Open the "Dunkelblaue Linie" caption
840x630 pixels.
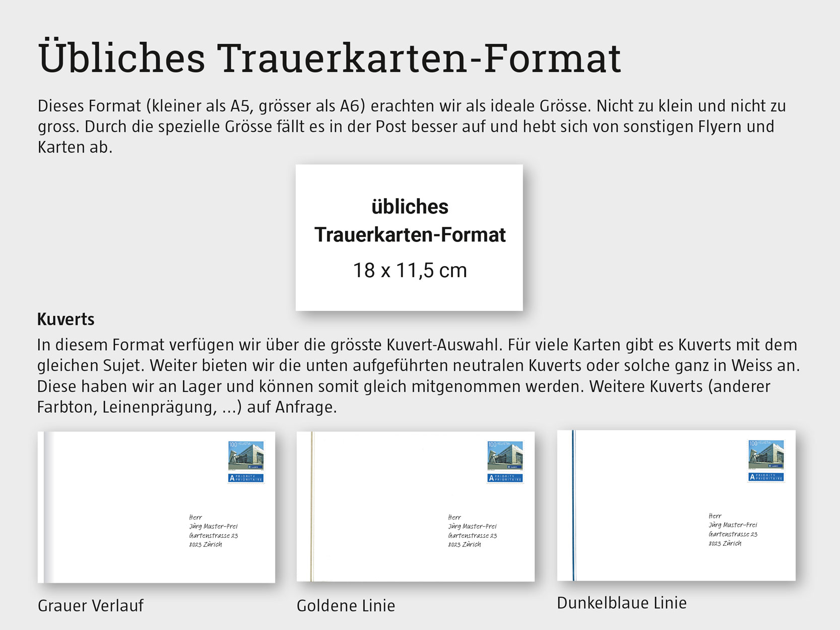(x=621, y=603)
